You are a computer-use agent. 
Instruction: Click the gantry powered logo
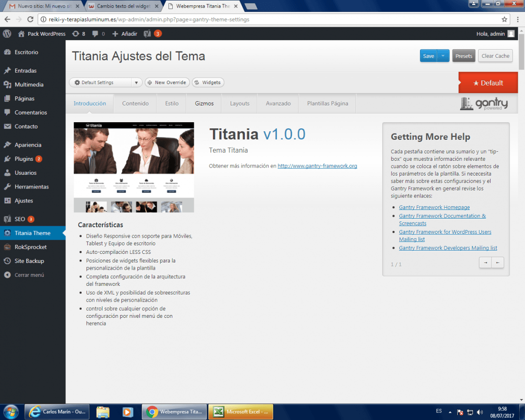pyautogui.click(x=484, y=104)
